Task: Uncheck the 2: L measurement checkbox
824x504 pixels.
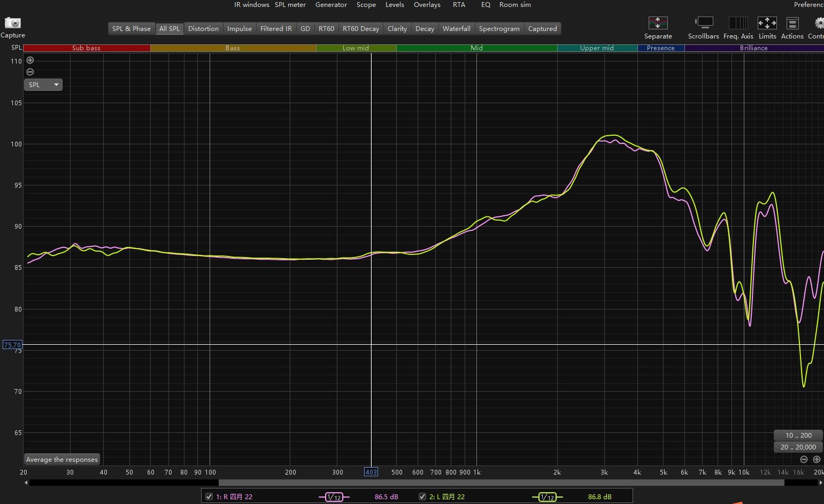Action: 422,497
